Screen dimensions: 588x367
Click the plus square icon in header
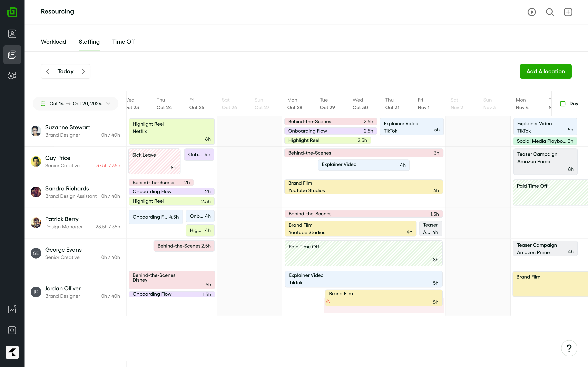568,12
